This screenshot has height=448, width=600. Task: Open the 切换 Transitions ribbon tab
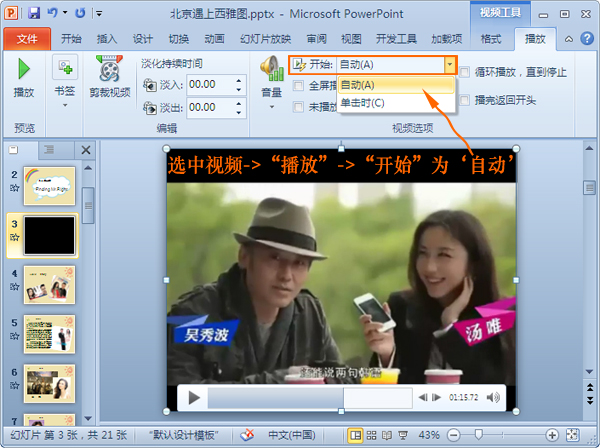pos(179,39)
